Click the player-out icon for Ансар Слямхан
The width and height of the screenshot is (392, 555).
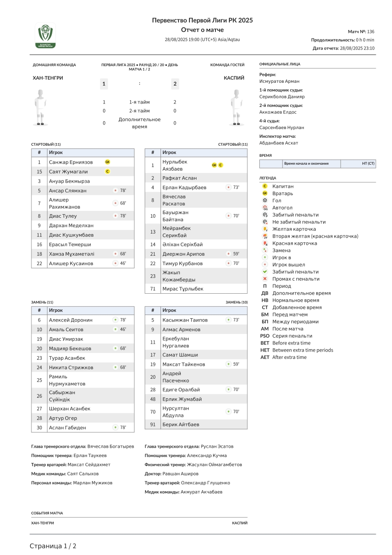(116, 191)
